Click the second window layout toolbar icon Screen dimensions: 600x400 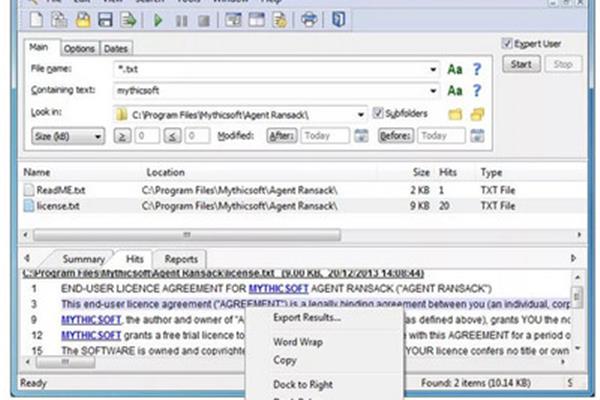pyautogui.click(x=256, y=20)
